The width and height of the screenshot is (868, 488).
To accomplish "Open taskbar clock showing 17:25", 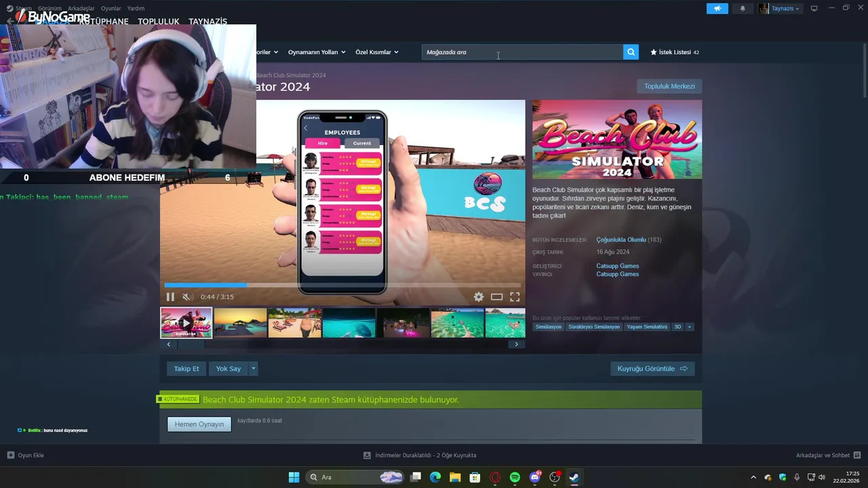I will (847, 477).
